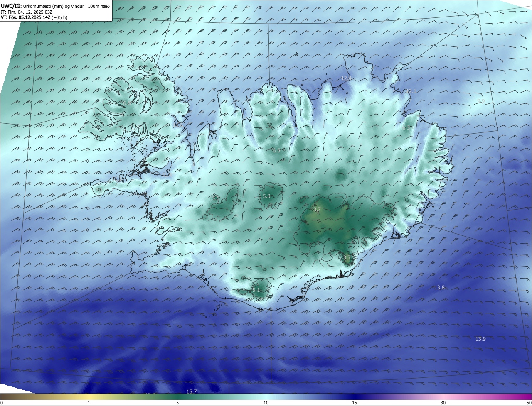Click the 9.9 value label offshore
This screenshot has width=532, height=406.
[x=480, y=101]
